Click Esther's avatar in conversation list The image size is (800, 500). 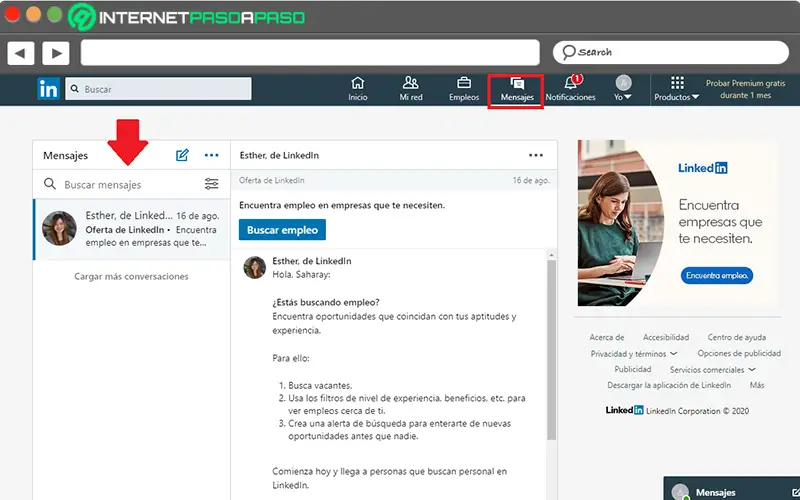pos(59,229)
